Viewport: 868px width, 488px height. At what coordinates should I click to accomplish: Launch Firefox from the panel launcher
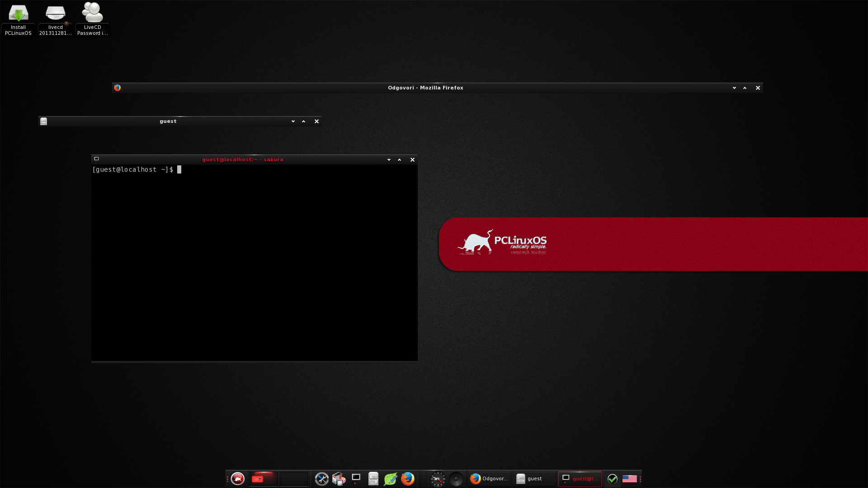click(407, 479)
